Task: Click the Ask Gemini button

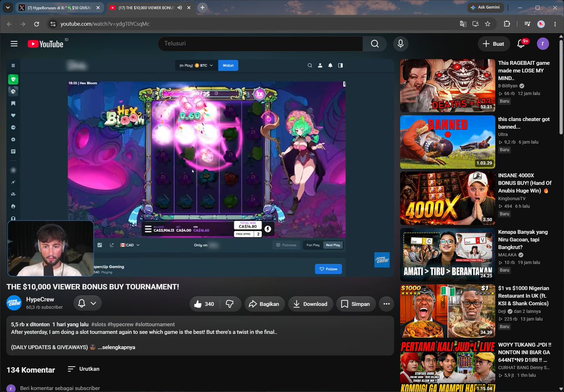Action: 486,8
